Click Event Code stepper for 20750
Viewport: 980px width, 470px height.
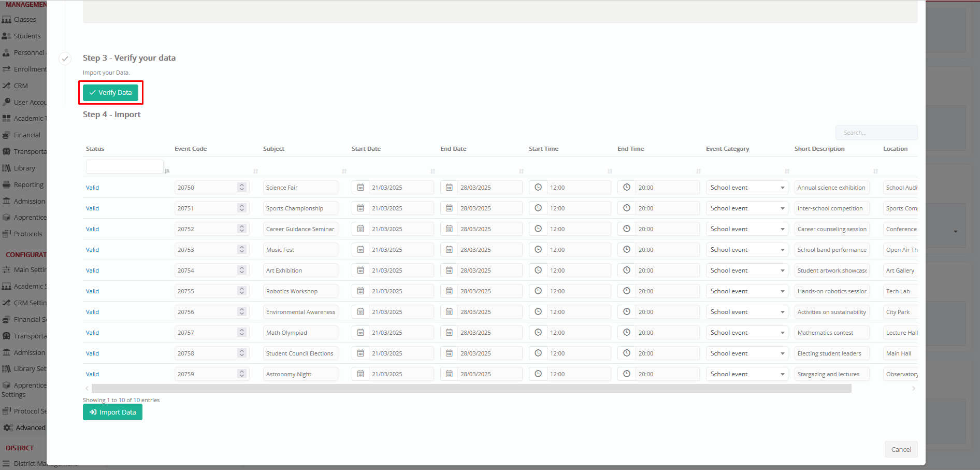[x=242, y=188]
